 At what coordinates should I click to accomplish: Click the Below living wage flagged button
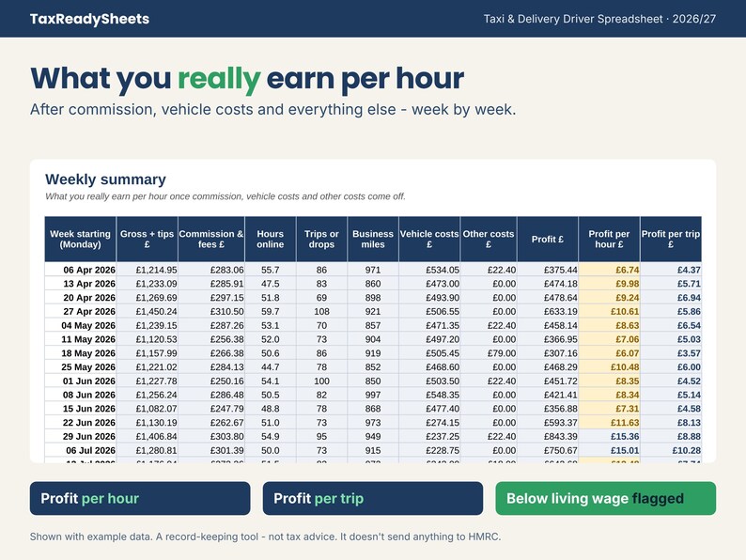pos(606,498)
